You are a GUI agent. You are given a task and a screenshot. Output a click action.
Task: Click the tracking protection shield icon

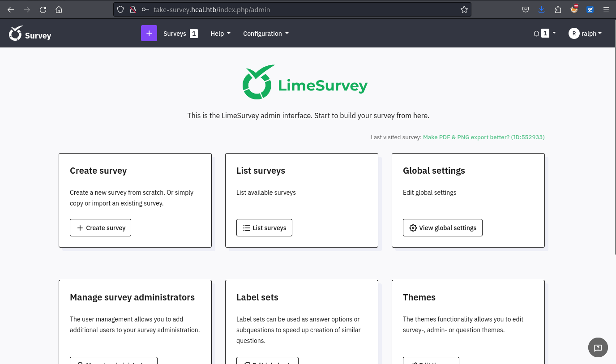tap(120, 9)
